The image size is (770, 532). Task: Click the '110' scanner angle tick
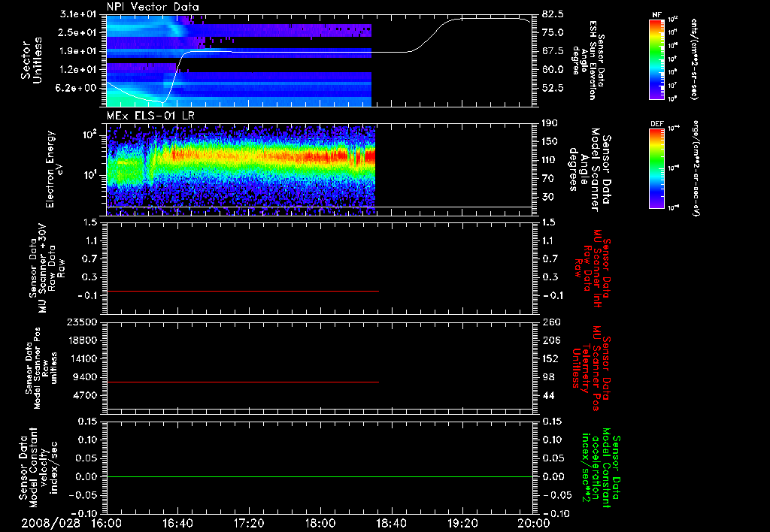tap(550, 160)
